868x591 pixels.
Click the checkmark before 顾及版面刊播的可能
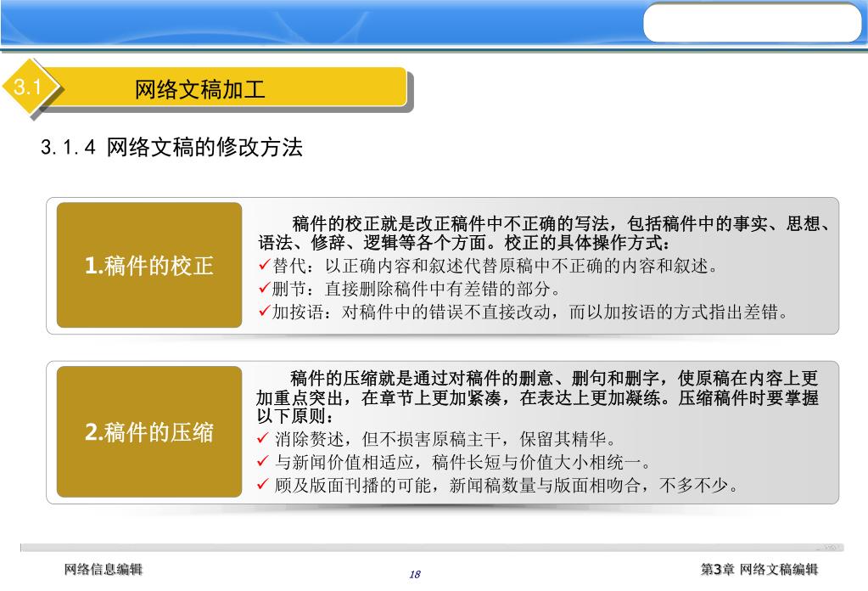pos(264,486)
